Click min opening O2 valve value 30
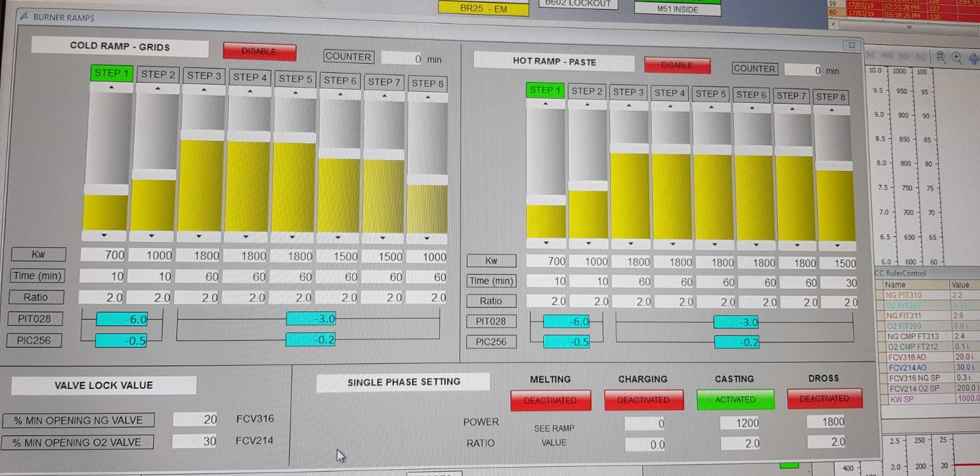Viewport: 980px width, 476px height. click(x=195, y=441)
